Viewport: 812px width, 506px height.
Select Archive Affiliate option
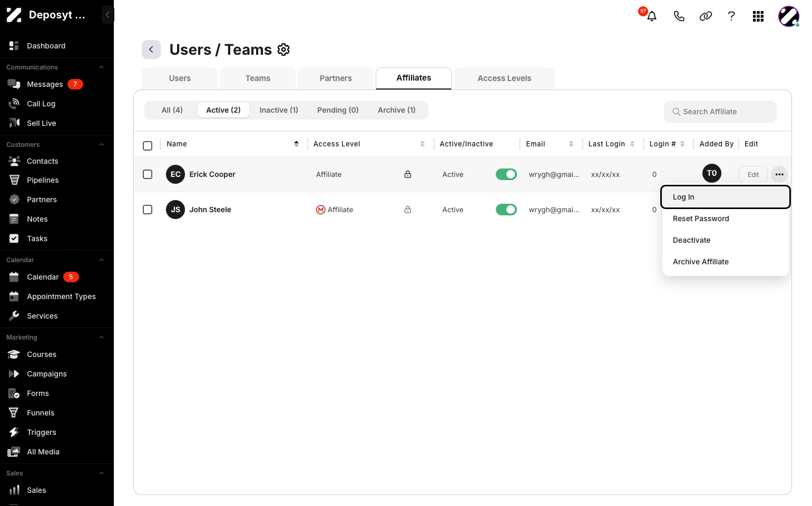point(725,262)
